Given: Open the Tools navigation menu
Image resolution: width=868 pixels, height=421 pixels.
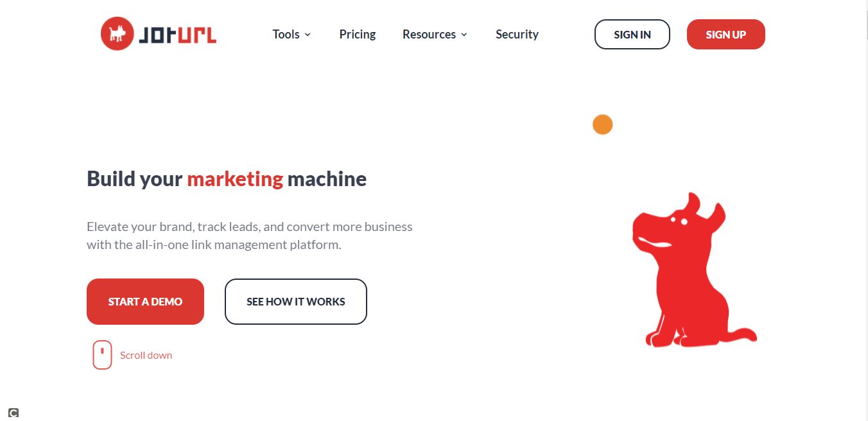Looking at the screenshot, I should [x=286, y=35].
